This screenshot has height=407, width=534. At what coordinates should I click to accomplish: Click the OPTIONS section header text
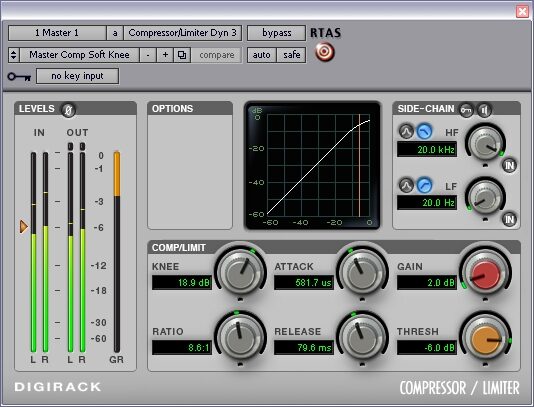pos(173,109)
